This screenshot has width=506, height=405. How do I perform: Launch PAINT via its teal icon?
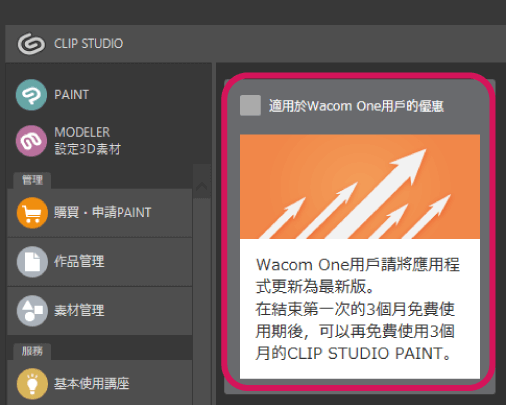[31, 95]
